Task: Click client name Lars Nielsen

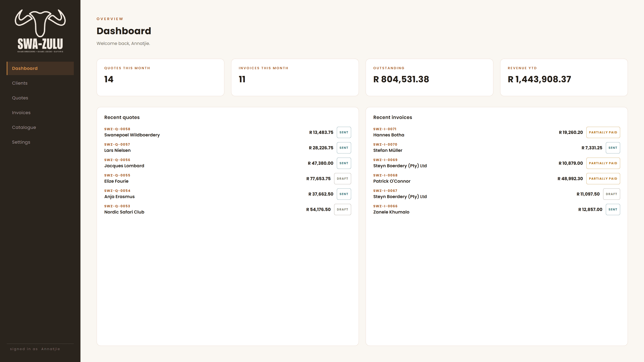Action: pyautogui.click(x=117, y=150)
